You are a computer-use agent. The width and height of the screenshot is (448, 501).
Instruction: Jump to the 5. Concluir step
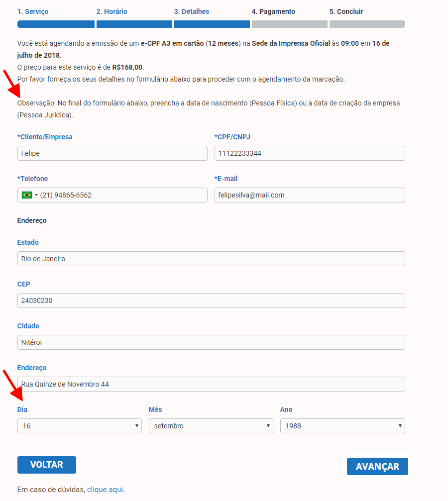point(346,11)
